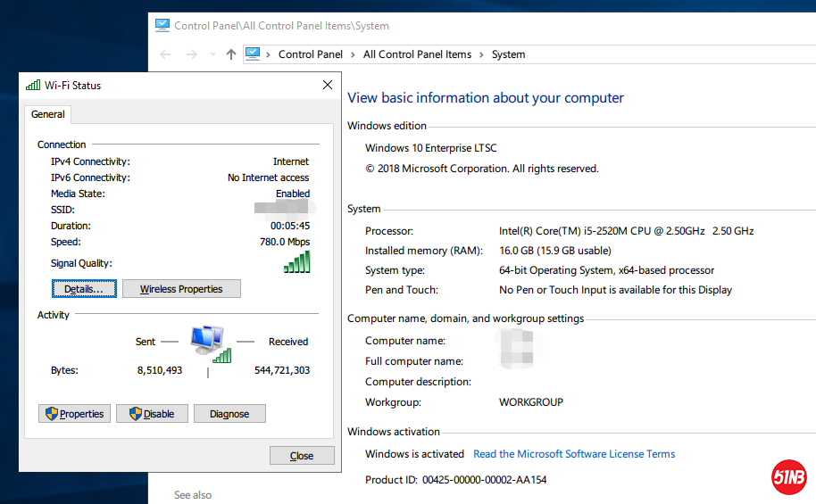Open the Wi-Fi Details button
Viewport: 816px width, 504px height.
click(x=84, y=289)
